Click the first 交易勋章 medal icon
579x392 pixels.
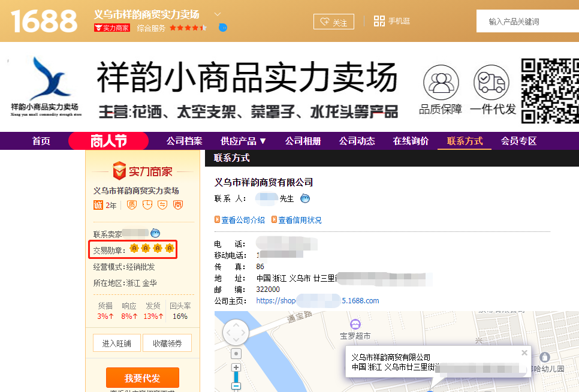(134, 248)
